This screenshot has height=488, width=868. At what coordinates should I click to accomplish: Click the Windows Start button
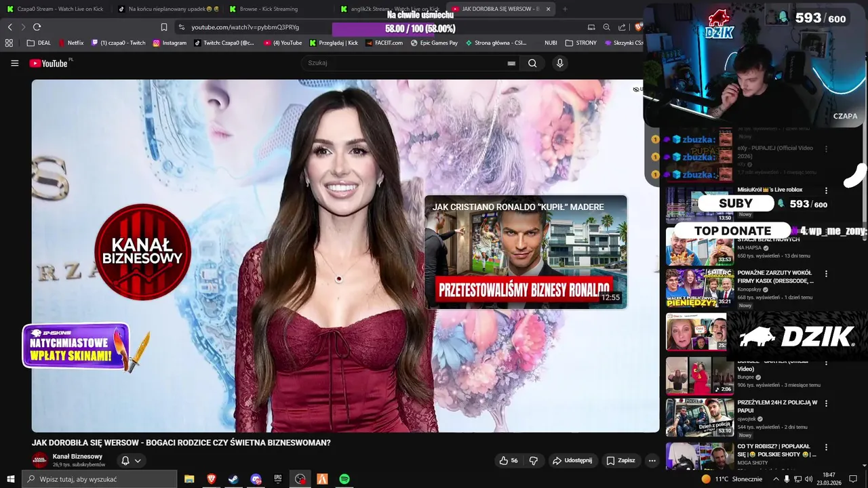pyautogui.click(x=11, y=479)
